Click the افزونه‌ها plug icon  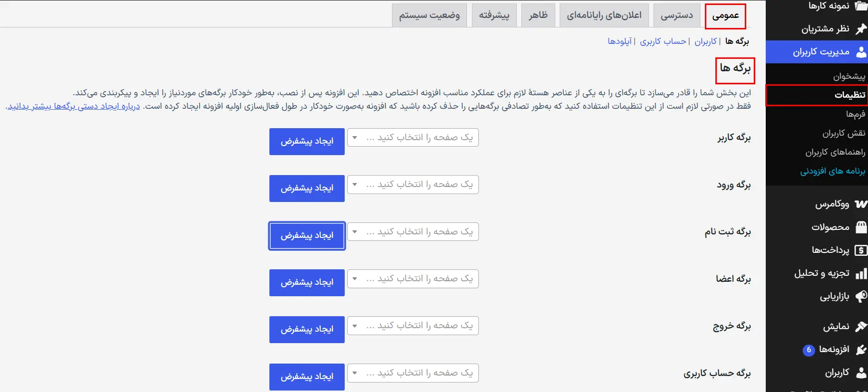[861, 350]
